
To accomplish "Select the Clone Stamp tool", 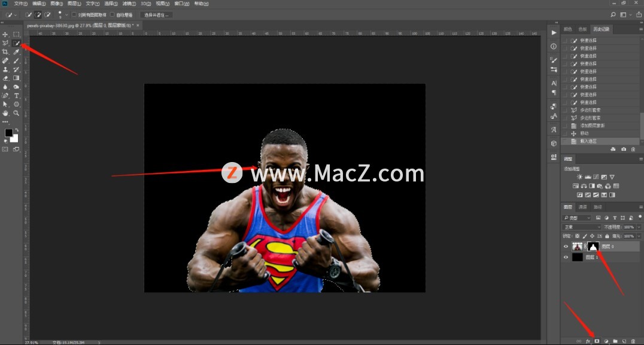I will point(5,70).
